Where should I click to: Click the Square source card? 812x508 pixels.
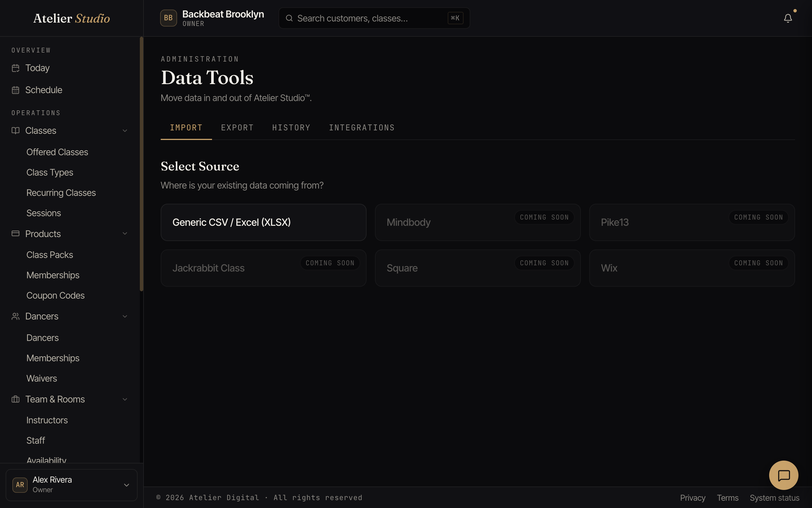point(477,268)
